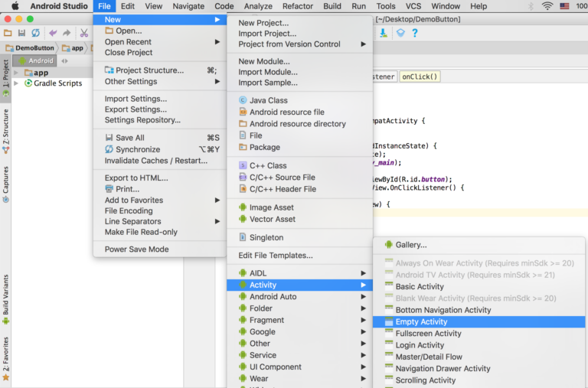The image size is (588, 388).
Task: Choose Close Project
Action: [x=160, y=53]
